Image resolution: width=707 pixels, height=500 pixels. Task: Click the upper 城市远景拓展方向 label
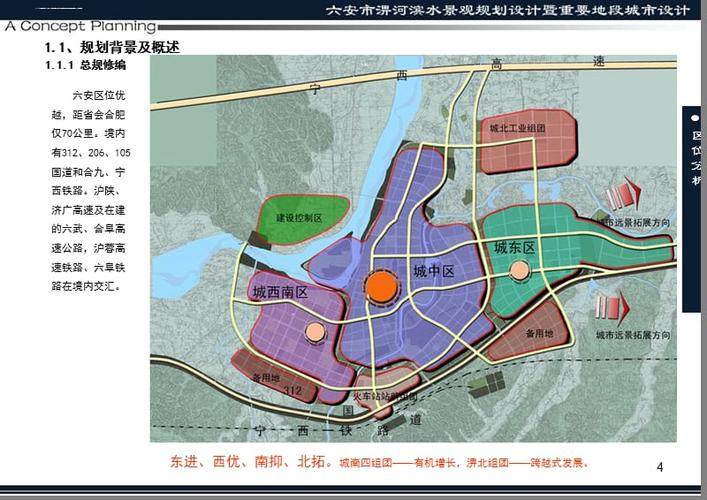tap(634, 223)
